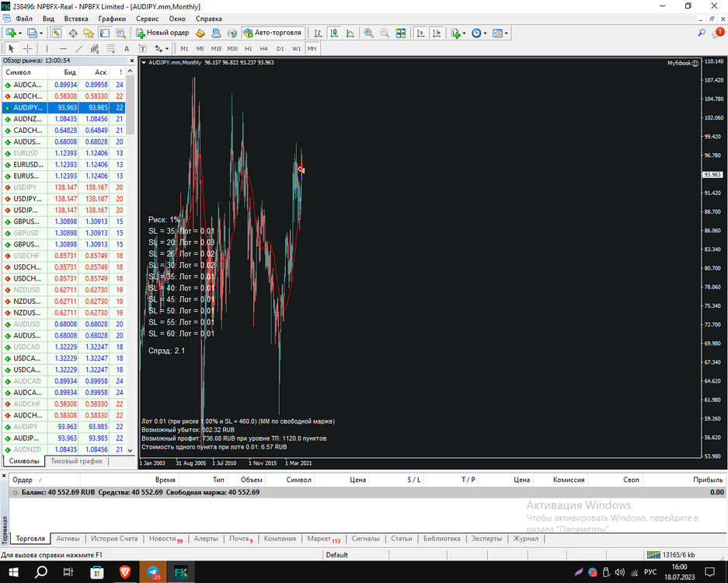Enable candlestick chart mode

tap(334, 33)
